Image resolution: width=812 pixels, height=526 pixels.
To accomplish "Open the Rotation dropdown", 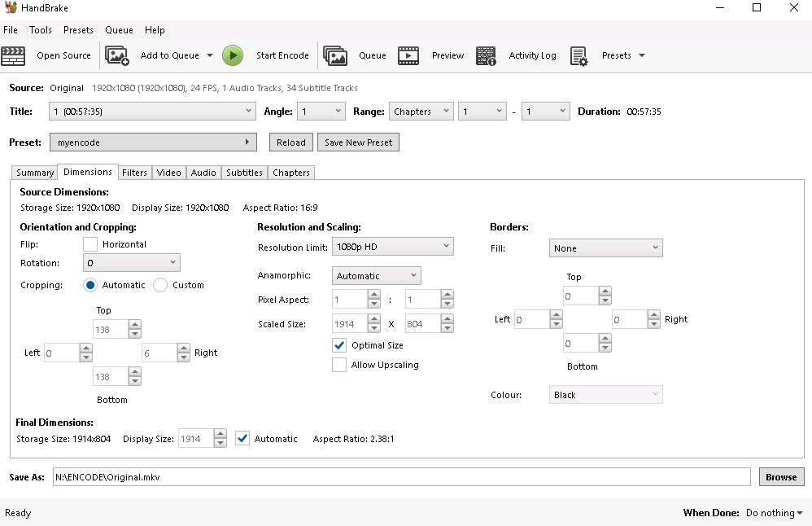I will 132,263.
